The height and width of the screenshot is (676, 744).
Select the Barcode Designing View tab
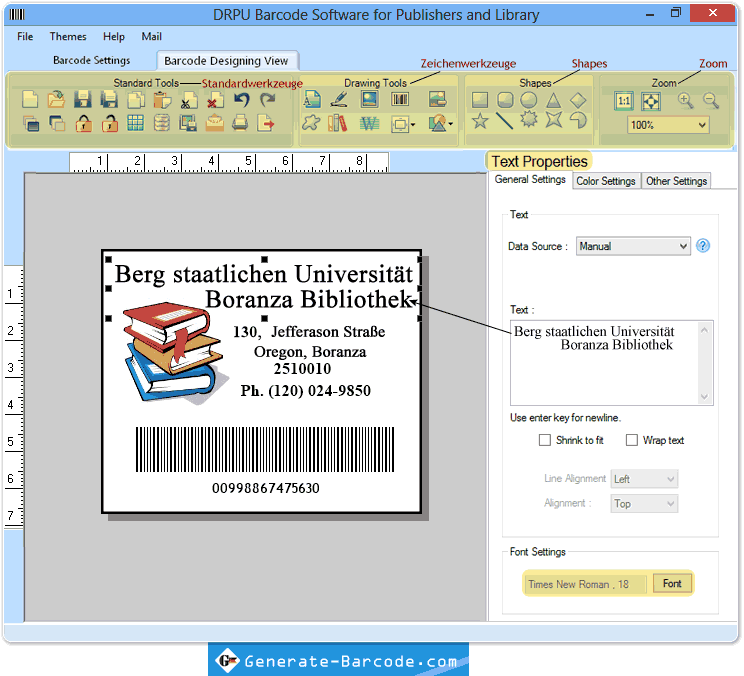point(226,61)
